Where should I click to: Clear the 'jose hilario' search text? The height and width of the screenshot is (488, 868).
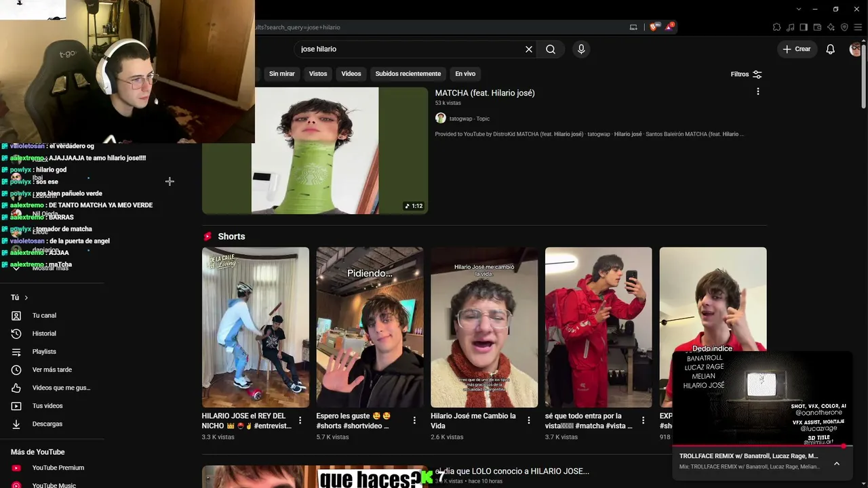(x=529, y=49)
